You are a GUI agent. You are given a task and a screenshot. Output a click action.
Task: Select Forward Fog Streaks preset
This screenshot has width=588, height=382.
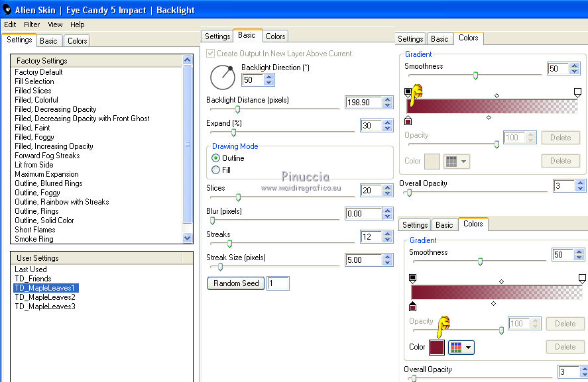[47, 156]
